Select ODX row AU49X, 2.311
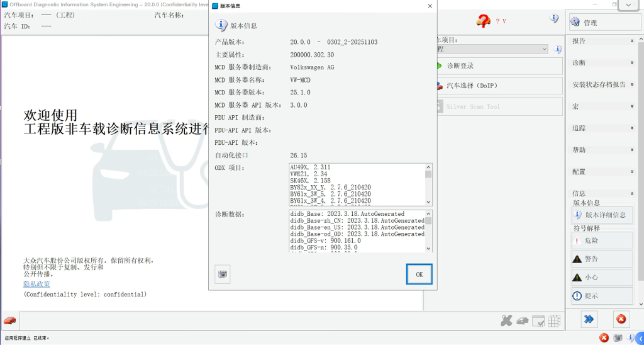This screenshot has height=345, width=644. (310, 167)
